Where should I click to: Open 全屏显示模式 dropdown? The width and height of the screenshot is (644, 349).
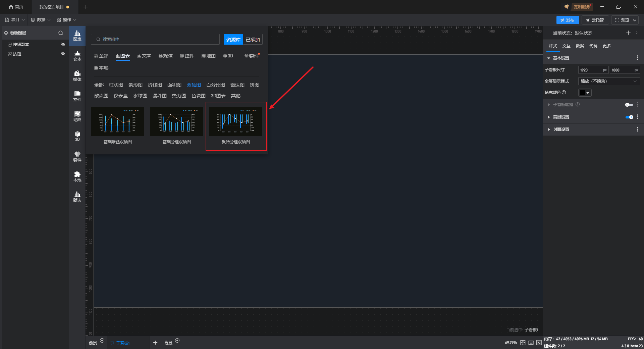[609, 81]
